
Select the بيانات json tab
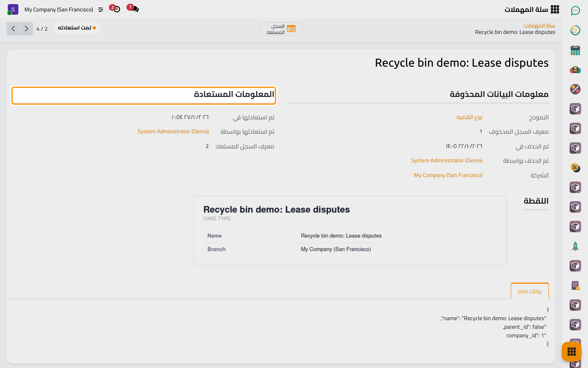click(530, 291)
